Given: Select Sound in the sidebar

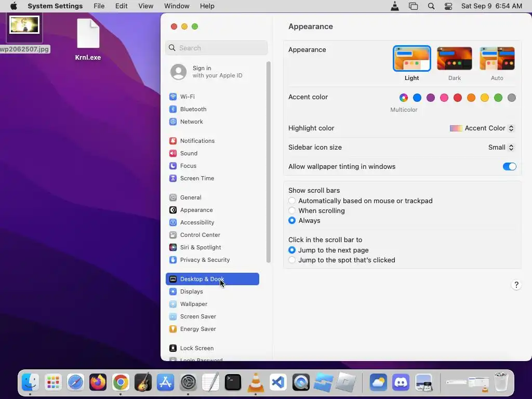Looking at the screenshot, I should [212, 153].
